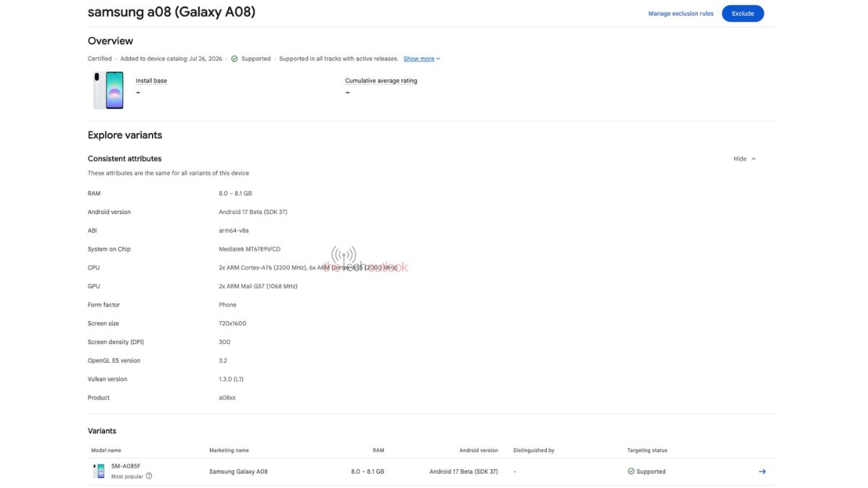This screenshot has height=488, width=868.
Task: Click the Model name column header
Action: point(106,450)
